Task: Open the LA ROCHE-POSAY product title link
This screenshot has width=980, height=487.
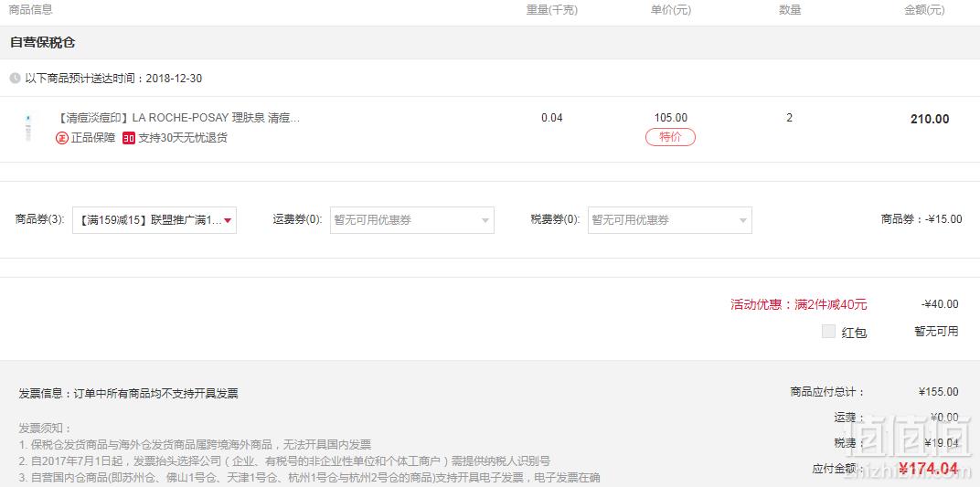Action: 178,118
